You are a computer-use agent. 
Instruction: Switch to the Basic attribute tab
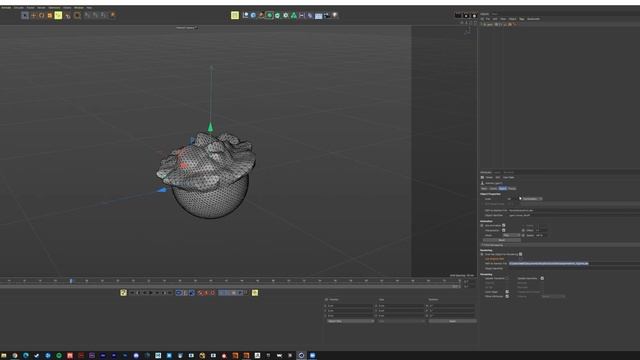point(484,189)
